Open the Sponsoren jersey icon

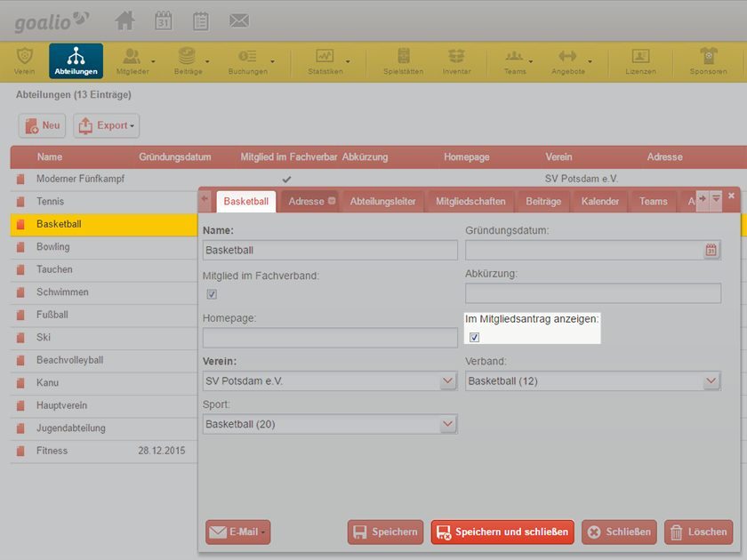coord(709,60)
